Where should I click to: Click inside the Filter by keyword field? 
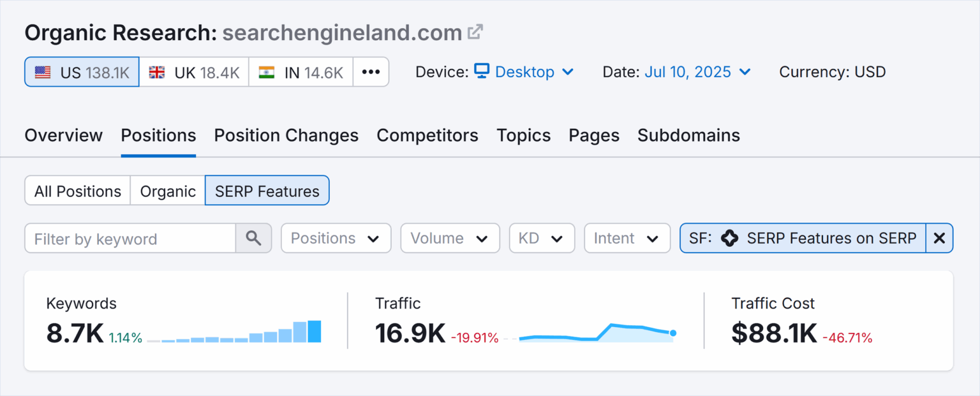(128, 238)
